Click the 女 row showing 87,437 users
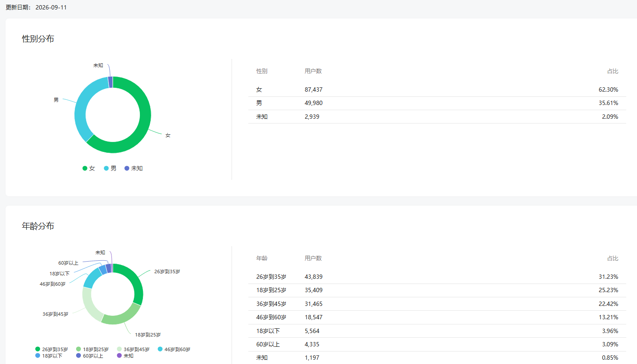Image resolution: width=637 pixels, height=364 pixels. pyautogui.click(x=437, y=89)
